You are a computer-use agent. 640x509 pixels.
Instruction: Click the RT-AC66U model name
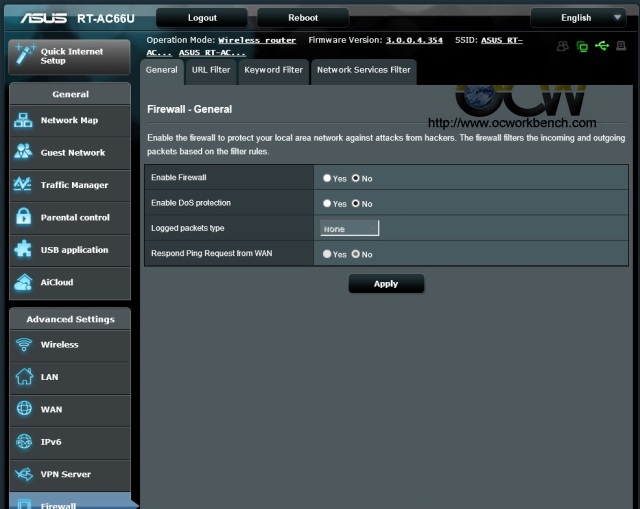(106, 19)
